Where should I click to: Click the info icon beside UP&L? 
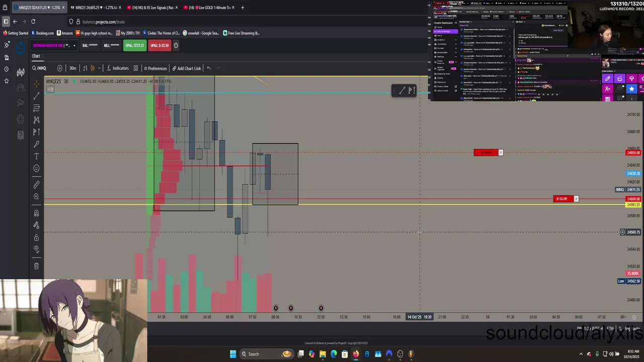176,45
